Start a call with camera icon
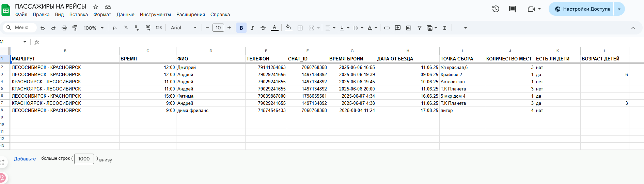Image resolution: width=644 pixels, height=184 pixels. point(531,9)
